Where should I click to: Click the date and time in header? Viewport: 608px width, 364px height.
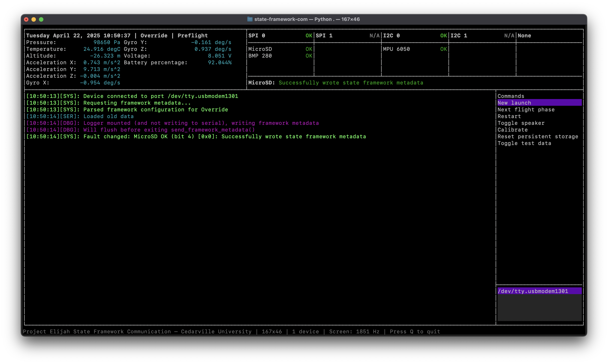(78, 36)
